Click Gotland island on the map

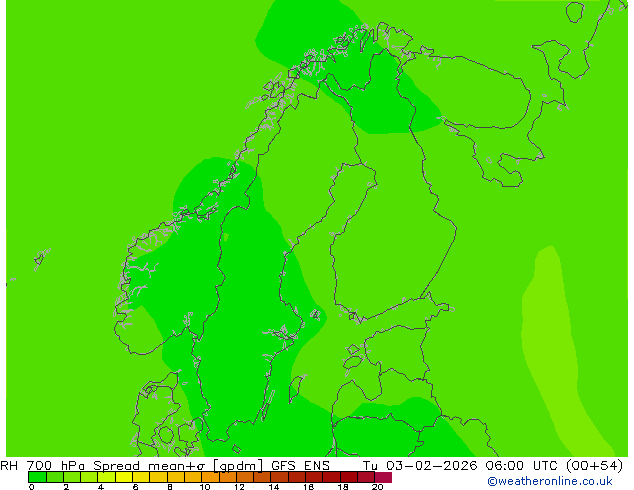pos(296,389)
